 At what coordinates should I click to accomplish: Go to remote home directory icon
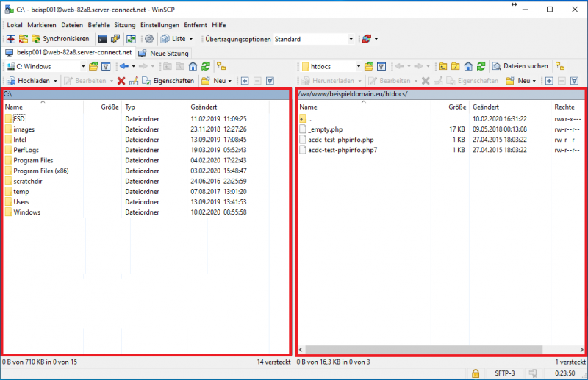coord(468,67)
